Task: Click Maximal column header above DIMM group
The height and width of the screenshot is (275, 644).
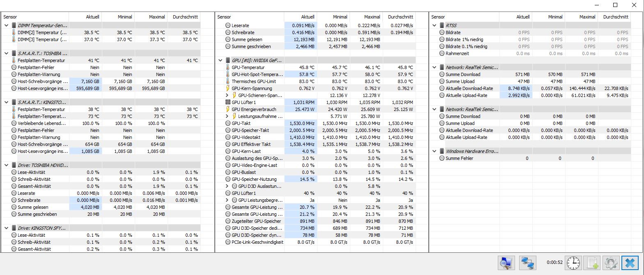Action: tap(151, 17)
